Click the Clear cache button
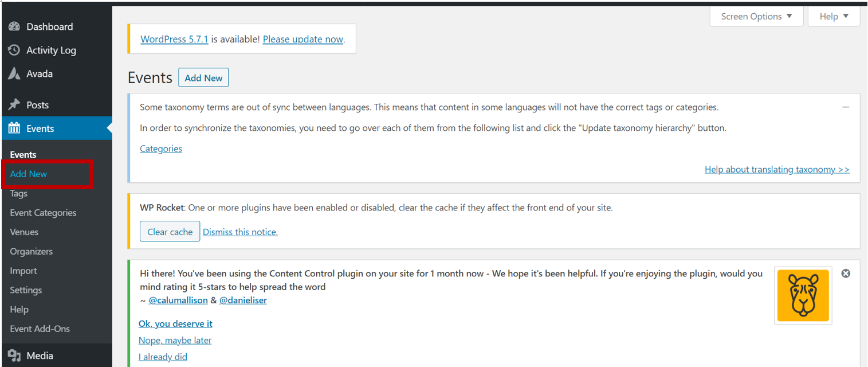The image size is (868, 367). pos(170,232)
